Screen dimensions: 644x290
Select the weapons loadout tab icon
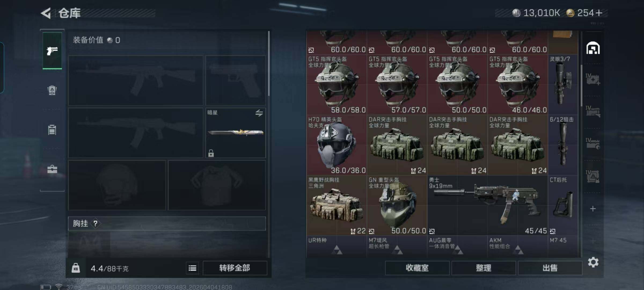52,50
